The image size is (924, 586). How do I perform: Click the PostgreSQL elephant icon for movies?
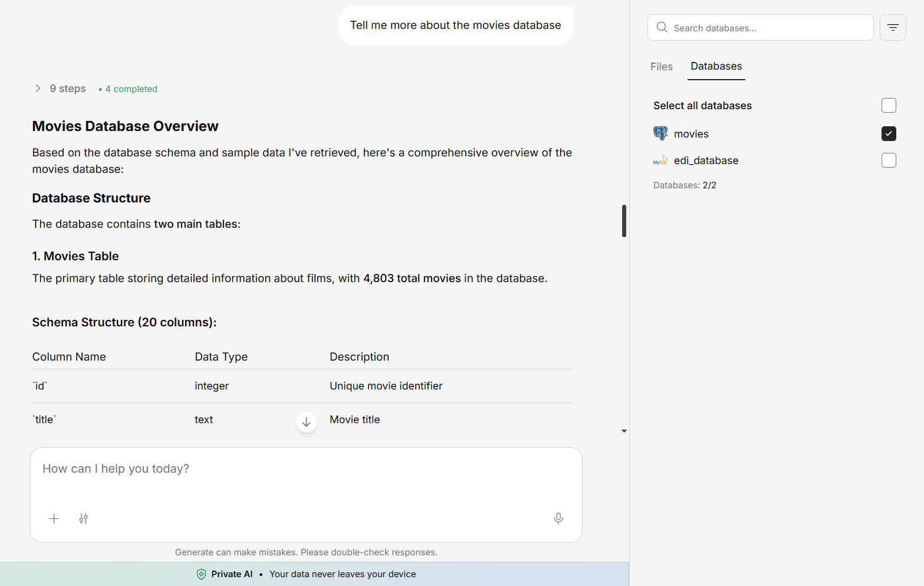point(660,133)
